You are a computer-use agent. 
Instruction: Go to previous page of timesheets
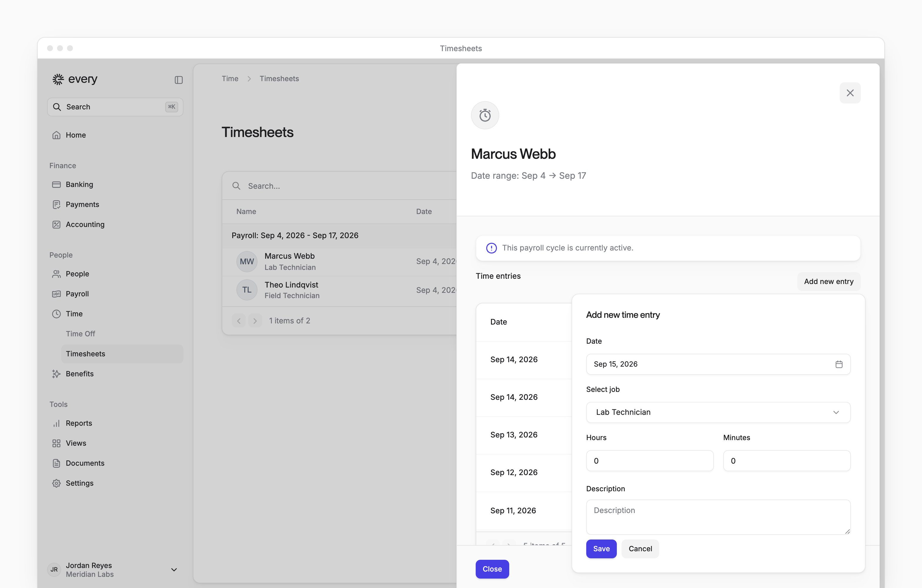click(x=238, y=320)
